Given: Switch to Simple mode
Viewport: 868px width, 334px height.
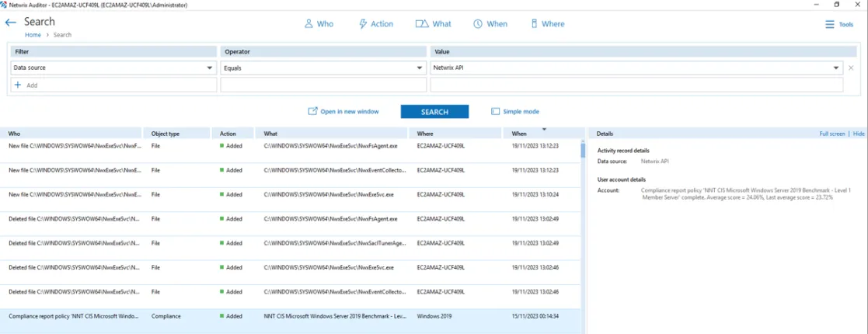Looking at the screenshot, I should pos(515,112).
